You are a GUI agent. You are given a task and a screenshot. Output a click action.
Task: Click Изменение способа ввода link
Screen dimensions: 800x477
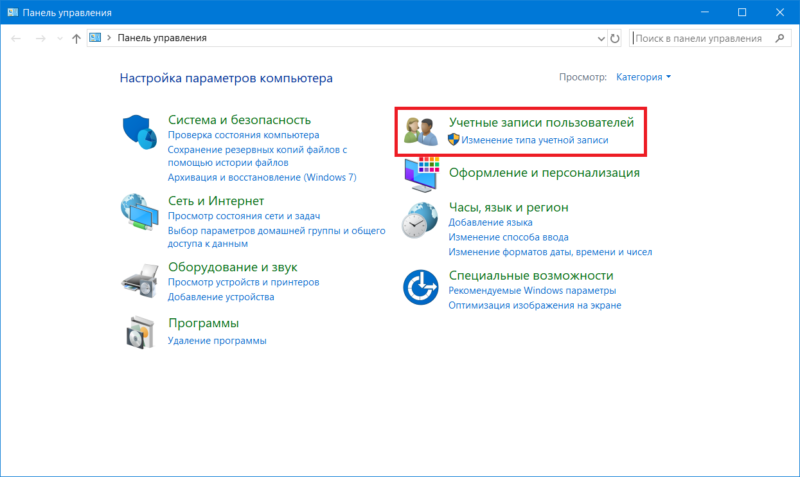pos(508,237)
